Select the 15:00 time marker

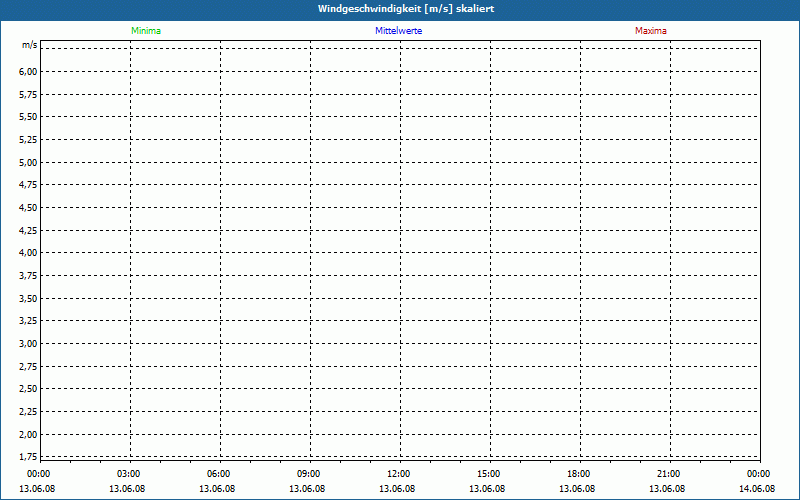(489, 474)
